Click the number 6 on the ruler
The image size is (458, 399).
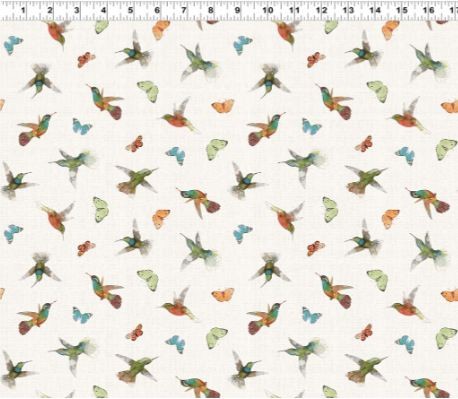(157, 10)
